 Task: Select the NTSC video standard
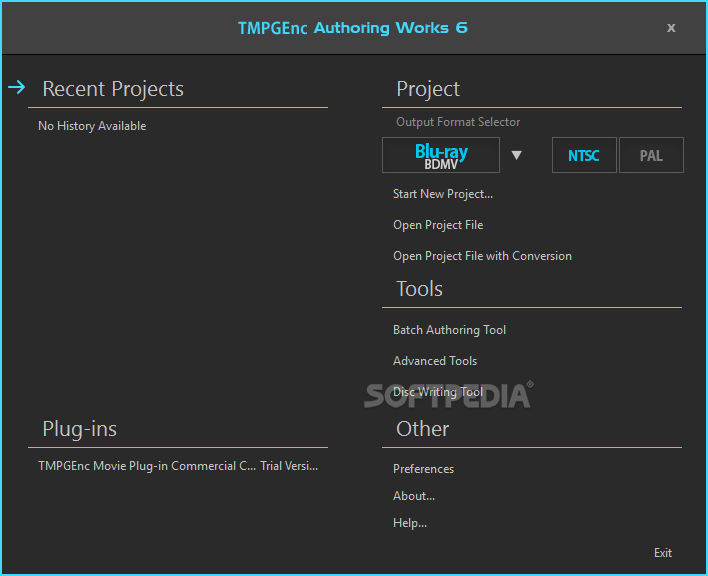click(584, 155)
